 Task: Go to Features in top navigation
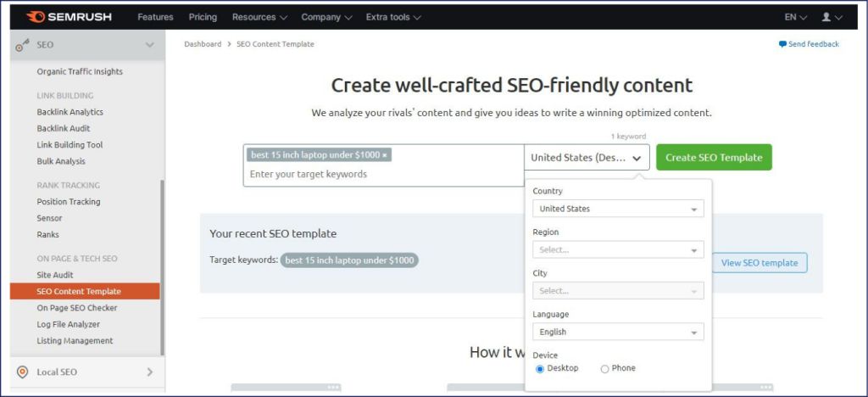click(156, 17)
